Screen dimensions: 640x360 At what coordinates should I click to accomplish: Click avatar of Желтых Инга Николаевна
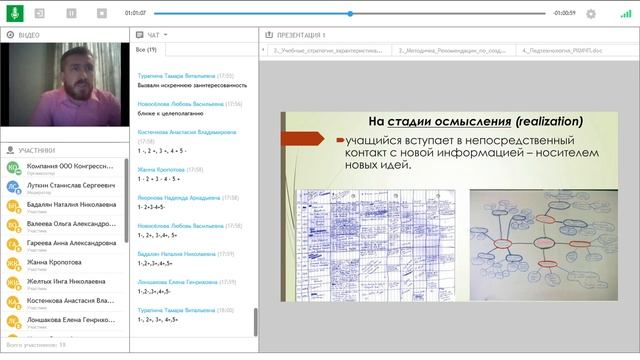click(13, 283)
